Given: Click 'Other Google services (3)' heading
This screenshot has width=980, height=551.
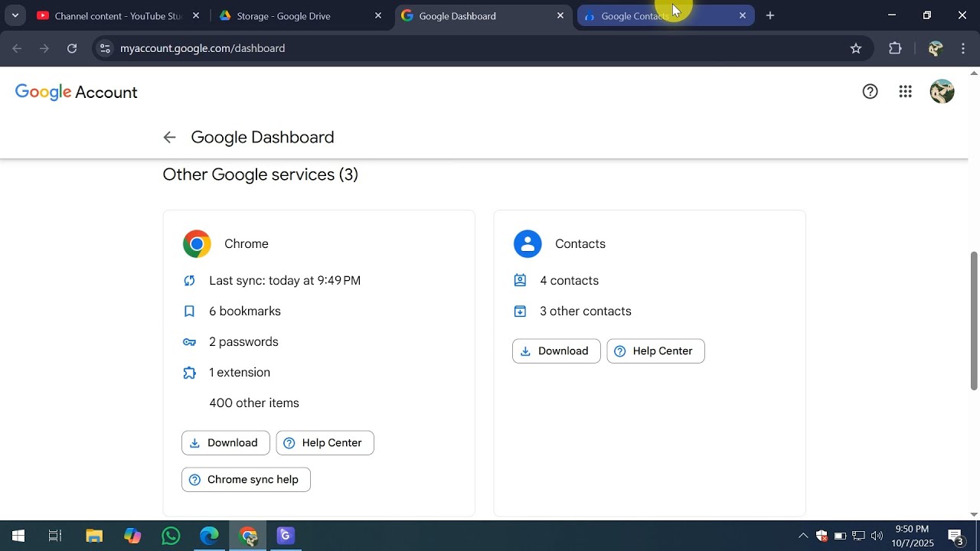Looking at the screenshot, I should pyautogui.click(x=260, y=174).
